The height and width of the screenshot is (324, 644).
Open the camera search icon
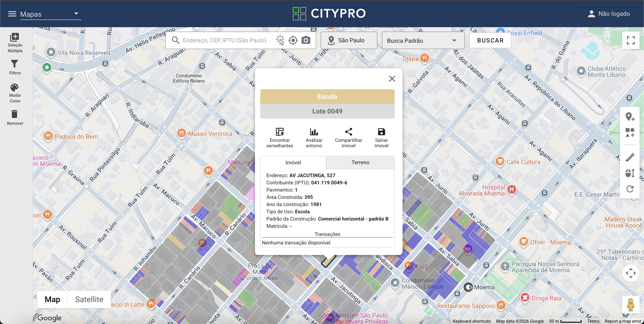click(x=306, y=40)
